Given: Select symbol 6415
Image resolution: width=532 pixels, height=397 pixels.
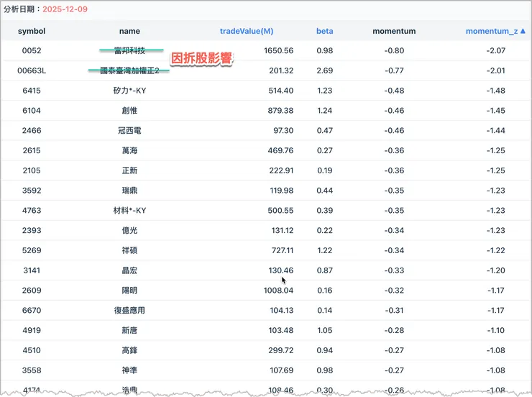Looking at the screenshot, I should (32, 91).
